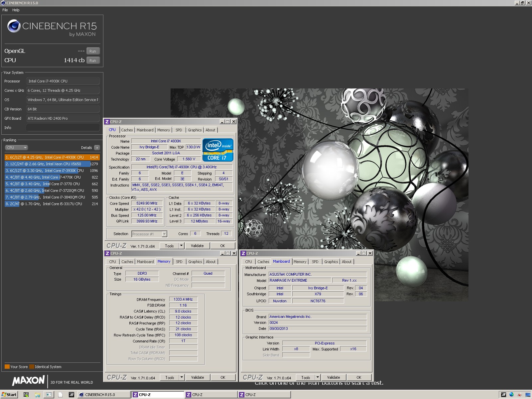This screenshot has height=399, width=532.
Task: Open SPD tab in the Memory CPU-Z window
Action: coord(179,262)
